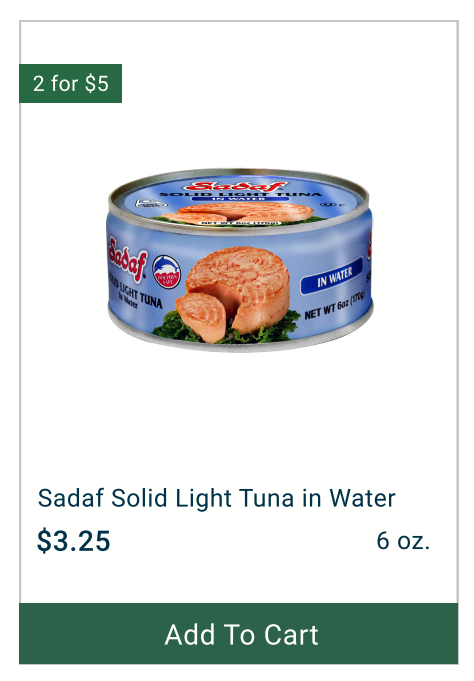Click the Dolphin Safe logo on the can
This screenshot has width=474, height=681.
166,272
